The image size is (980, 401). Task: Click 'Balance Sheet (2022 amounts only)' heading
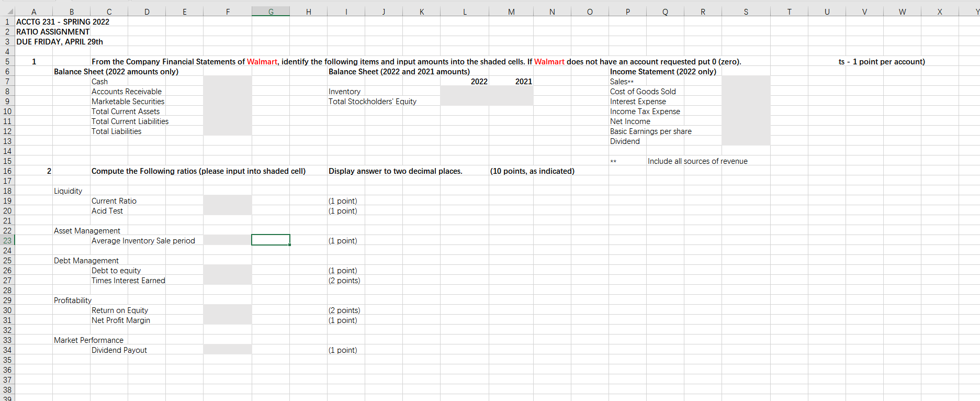[x=116, y=71]
